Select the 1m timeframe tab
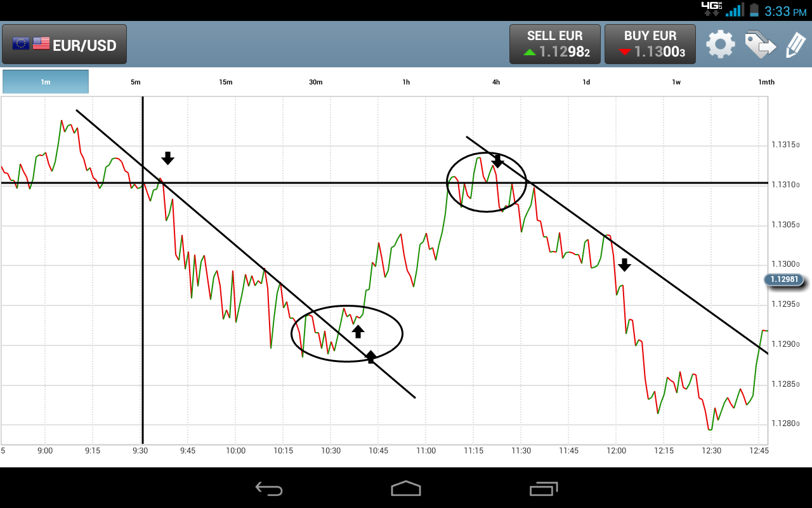Image resolution: width=812 pixels, height=508 pixels. point(46,82)
